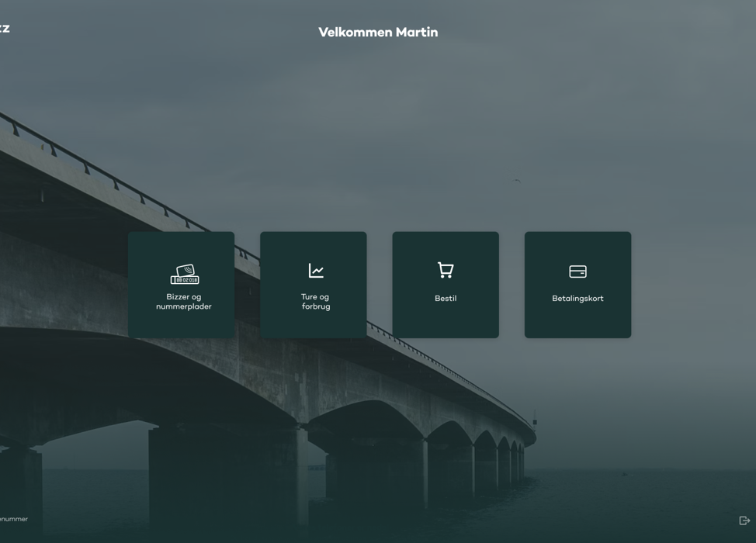Click the partially visible logo at top left
The height and width of the screenshot is (543, 756).
tap(5, 29)
